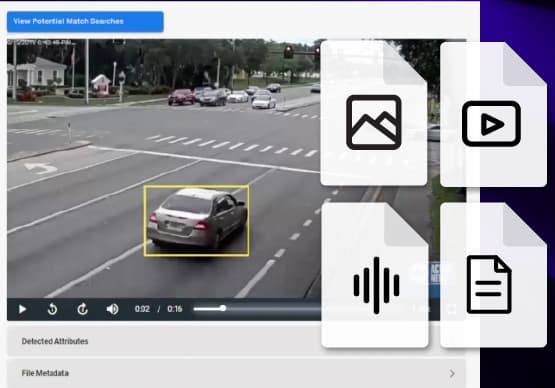Mute the video volume speaker icon
555x388 pixels.
tap(113, 309)
